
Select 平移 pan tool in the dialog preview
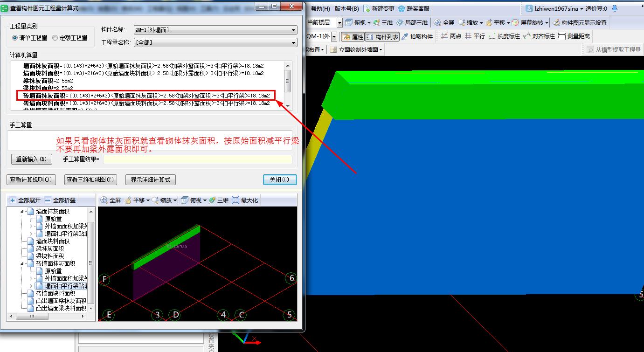click(134, 200)
